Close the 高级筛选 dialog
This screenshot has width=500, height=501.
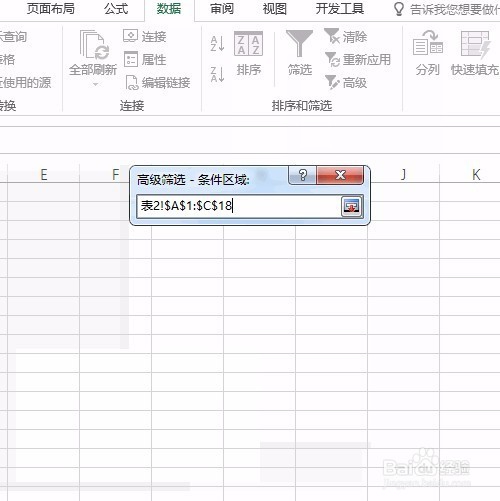[x=340, y=175]
